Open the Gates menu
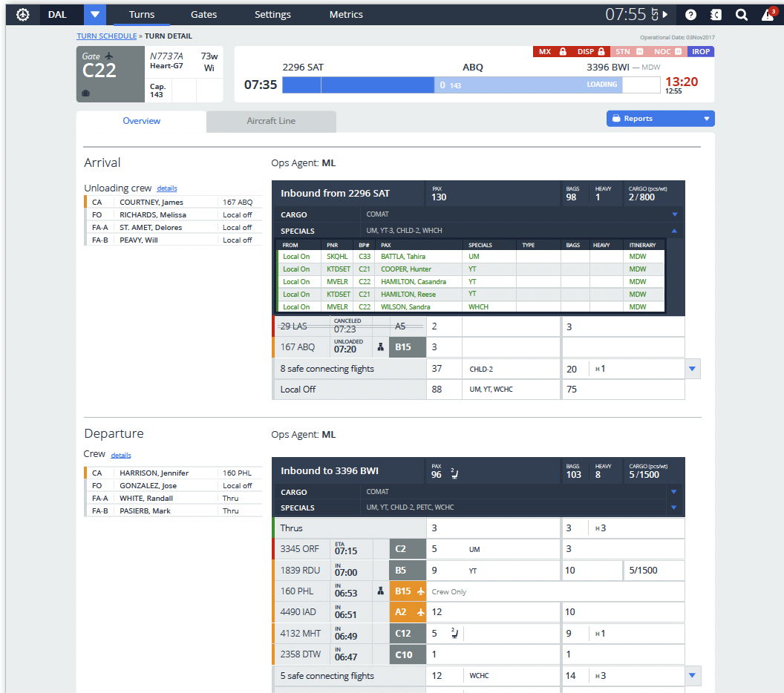The image size is (784, 693). [203, 14]
